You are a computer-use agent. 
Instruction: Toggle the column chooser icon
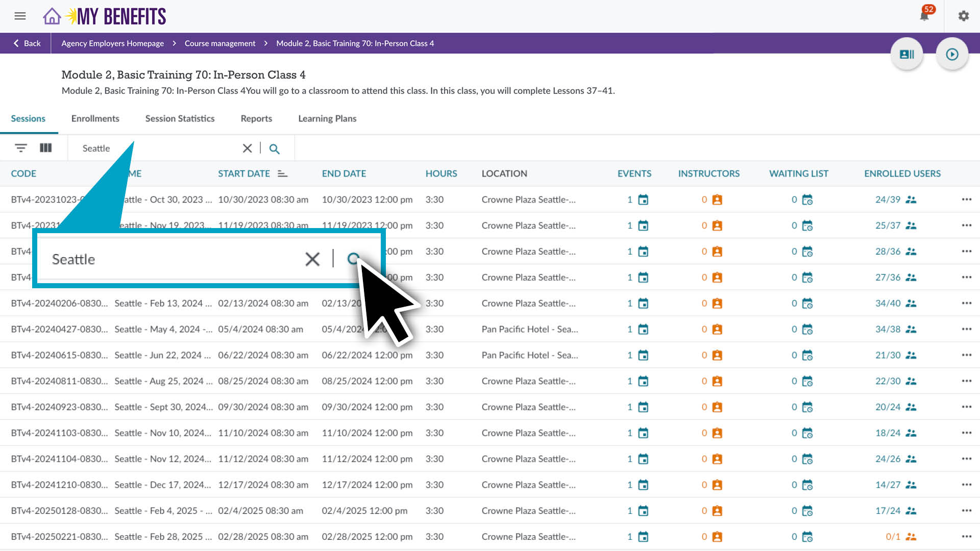(46, 148)
